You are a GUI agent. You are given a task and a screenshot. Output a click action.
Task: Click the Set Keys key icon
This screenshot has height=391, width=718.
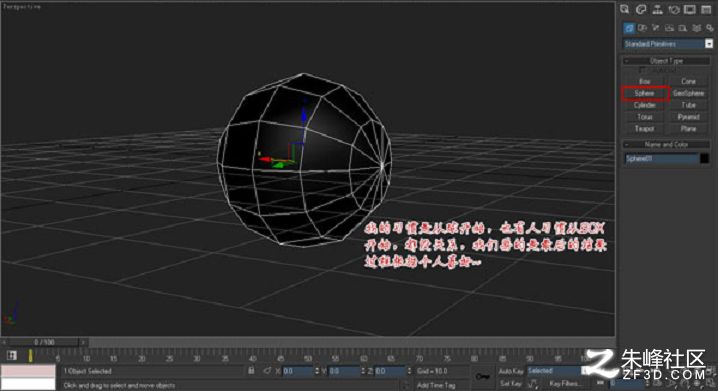[483, 376]
